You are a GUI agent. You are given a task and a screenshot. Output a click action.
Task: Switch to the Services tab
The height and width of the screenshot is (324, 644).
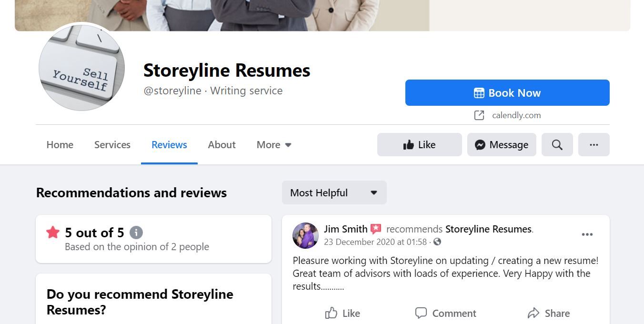tap(112, 145)
